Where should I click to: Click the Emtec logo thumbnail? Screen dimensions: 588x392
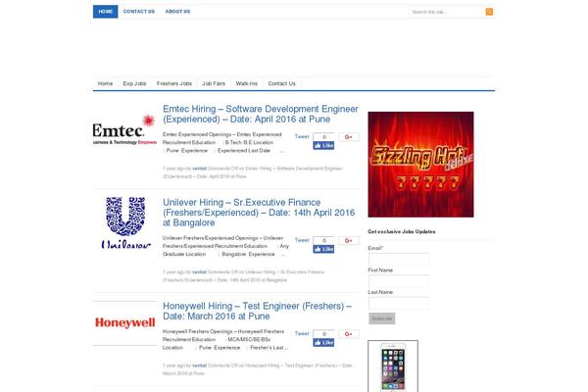coord(124,130)
